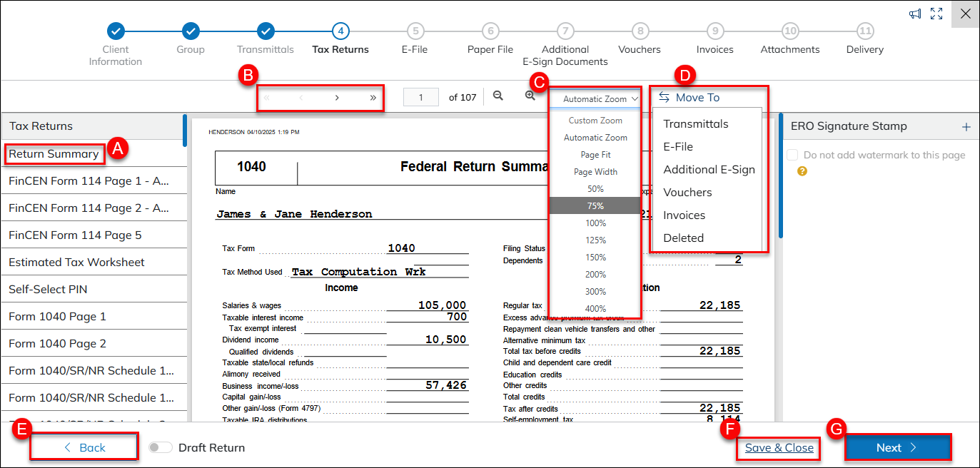Click the Next button
Screen dimensions: 980x468
897,447
